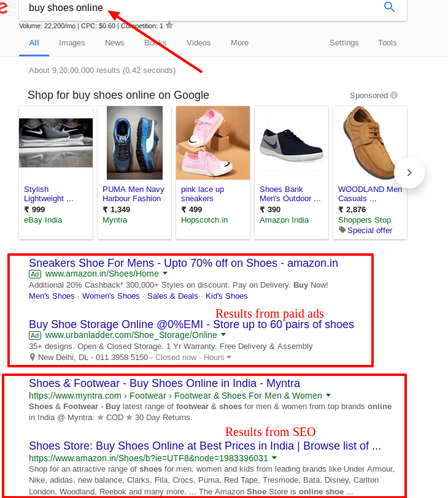Click the Myntra seller name under PUMA shoes

(115, 220)
